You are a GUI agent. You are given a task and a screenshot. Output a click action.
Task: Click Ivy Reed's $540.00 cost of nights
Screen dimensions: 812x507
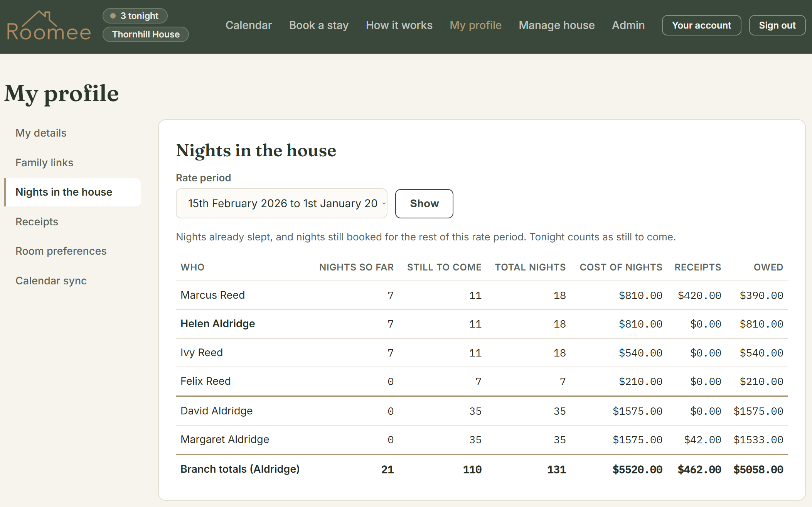640,353
